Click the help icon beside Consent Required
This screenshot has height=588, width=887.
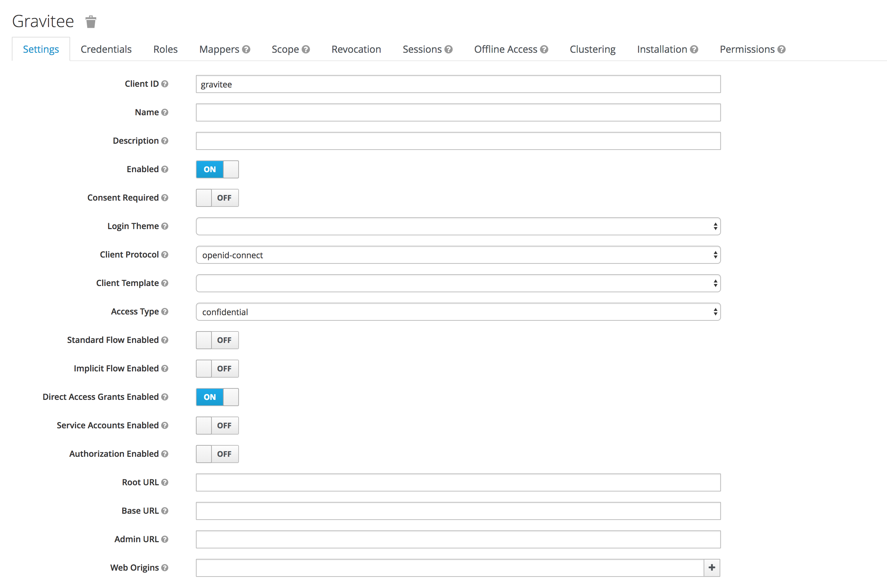coord(165,198)
